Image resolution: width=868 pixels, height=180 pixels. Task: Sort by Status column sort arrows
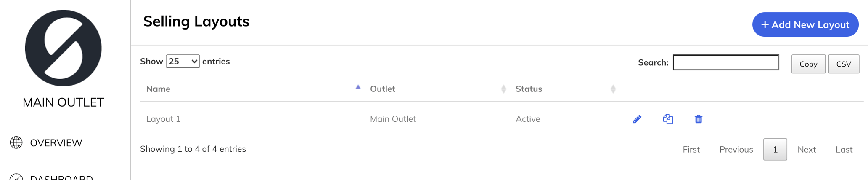coord(613,89)
